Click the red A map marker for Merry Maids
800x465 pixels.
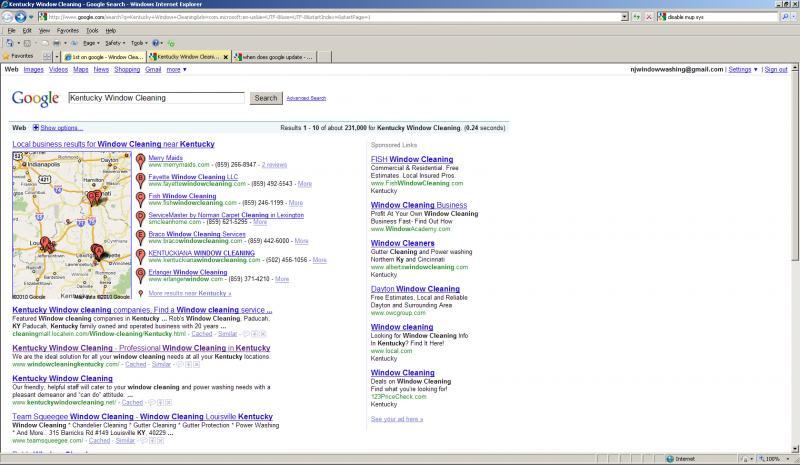click(x=141, y=161)
